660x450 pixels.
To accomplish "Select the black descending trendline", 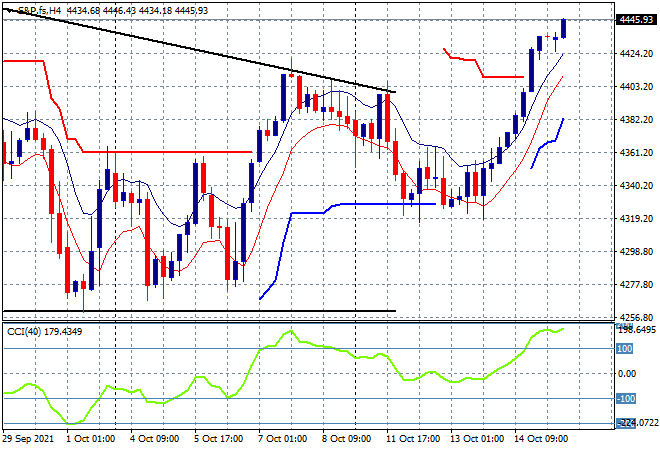I will point(200,51).
